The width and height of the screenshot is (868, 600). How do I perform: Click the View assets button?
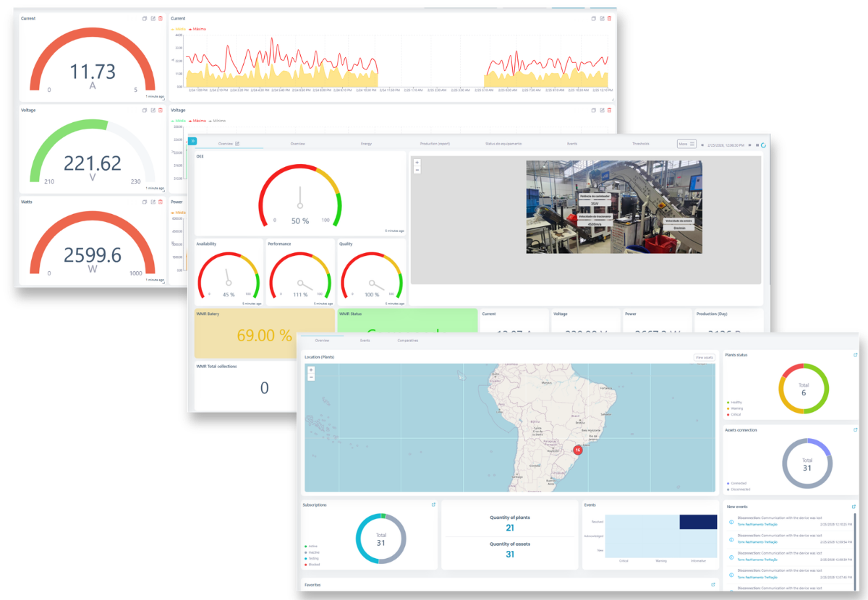(704, 358)
